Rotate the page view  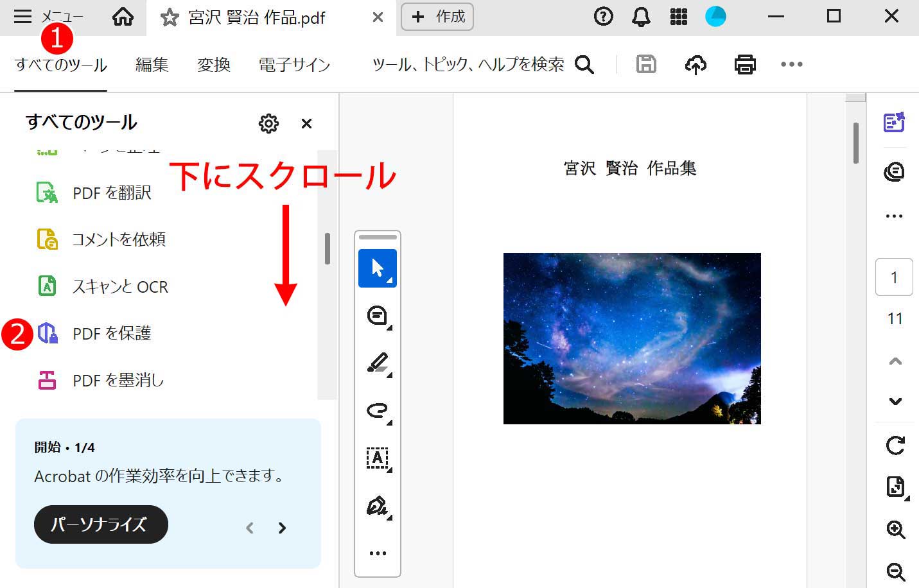click(895, 445)
